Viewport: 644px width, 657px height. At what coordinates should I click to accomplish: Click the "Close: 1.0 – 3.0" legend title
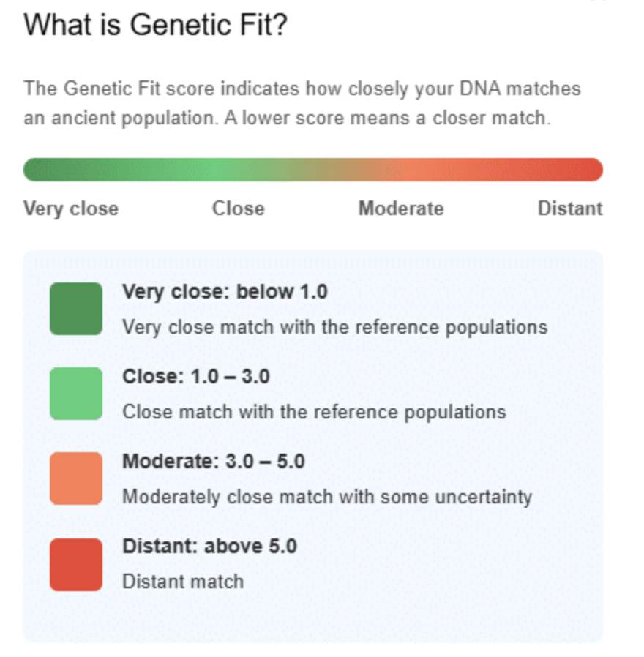196,377
